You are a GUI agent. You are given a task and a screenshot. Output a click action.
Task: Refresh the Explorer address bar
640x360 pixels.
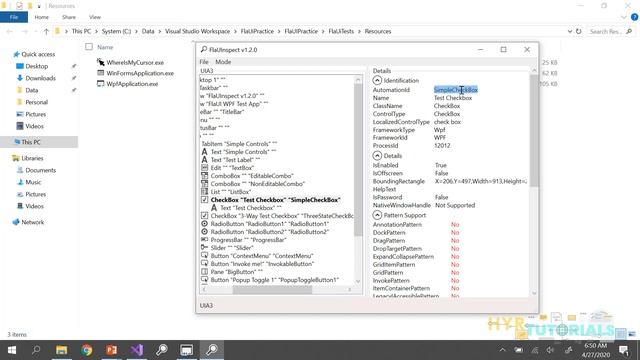(578, 31)
